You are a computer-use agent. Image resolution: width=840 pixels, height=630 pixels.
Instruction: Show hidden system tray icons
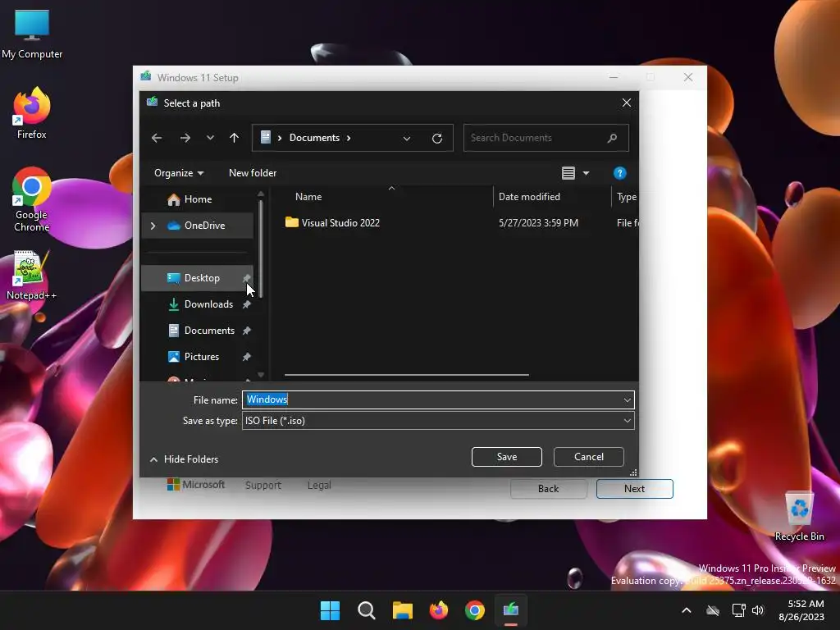pos(687,610)
